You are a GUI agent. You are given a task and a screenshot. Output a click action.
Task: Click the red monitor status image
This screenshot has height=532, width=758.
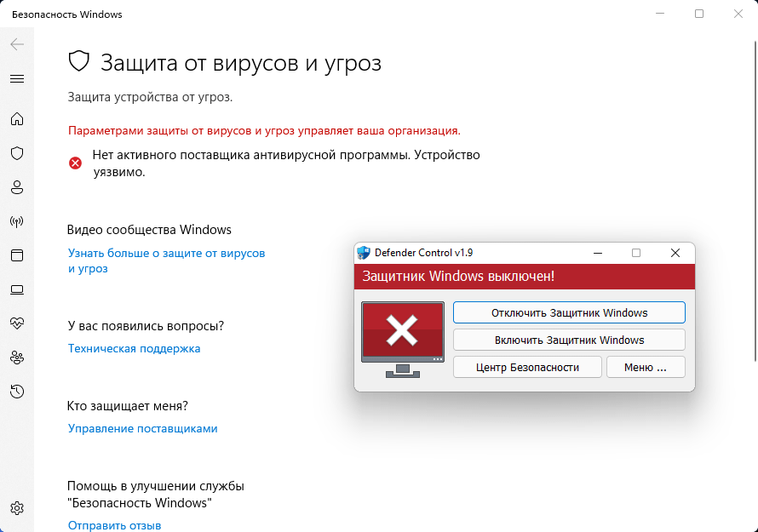coord(403,340)
